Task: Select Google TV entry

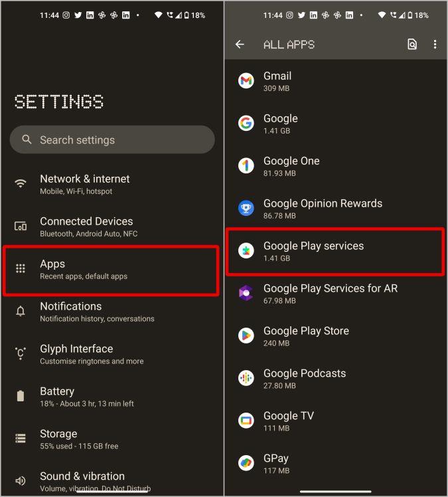Action: pos(336,421)
